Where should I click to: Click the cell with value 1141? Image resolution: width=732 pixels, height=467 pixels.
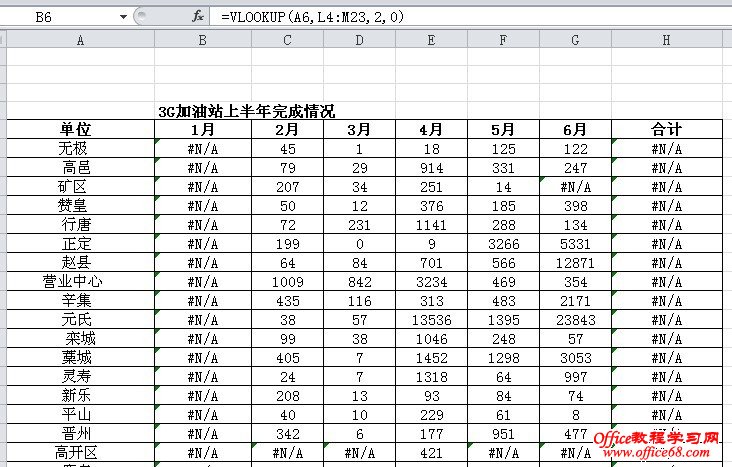point(431,225)
